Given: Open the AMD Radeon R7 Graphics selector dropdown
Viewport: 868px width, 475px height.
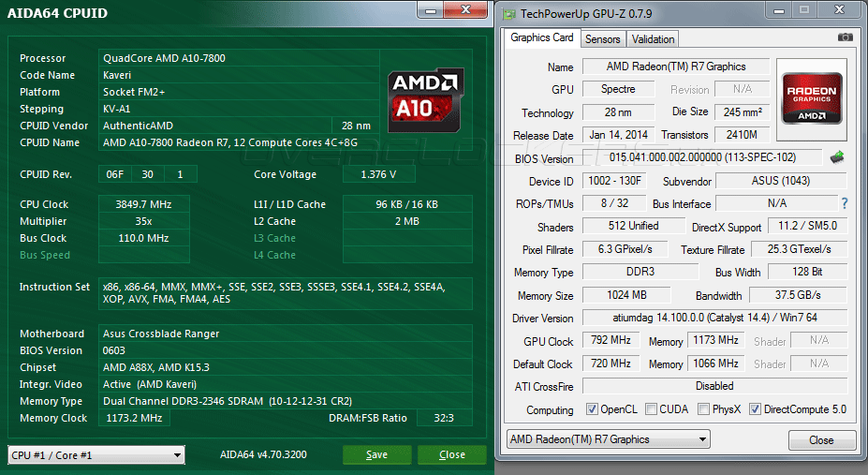Looking at the screenshot, I should click(609, 439).
